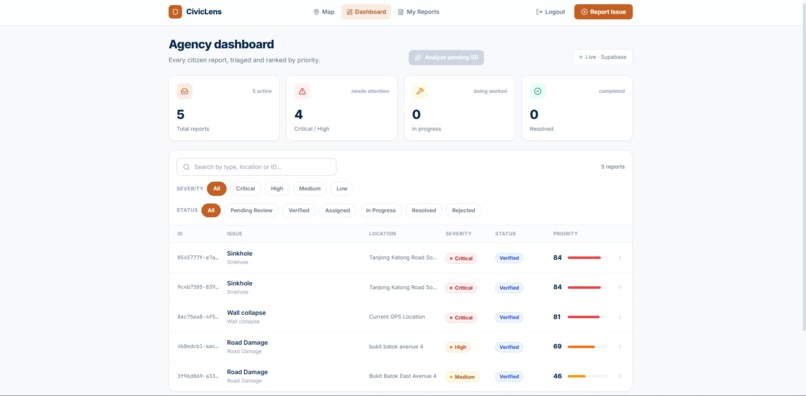The width and height of the screenshot is (806, 396).
Task: Expand the bukit batok avenue 4 row chevron
Action: click(620, 347)
